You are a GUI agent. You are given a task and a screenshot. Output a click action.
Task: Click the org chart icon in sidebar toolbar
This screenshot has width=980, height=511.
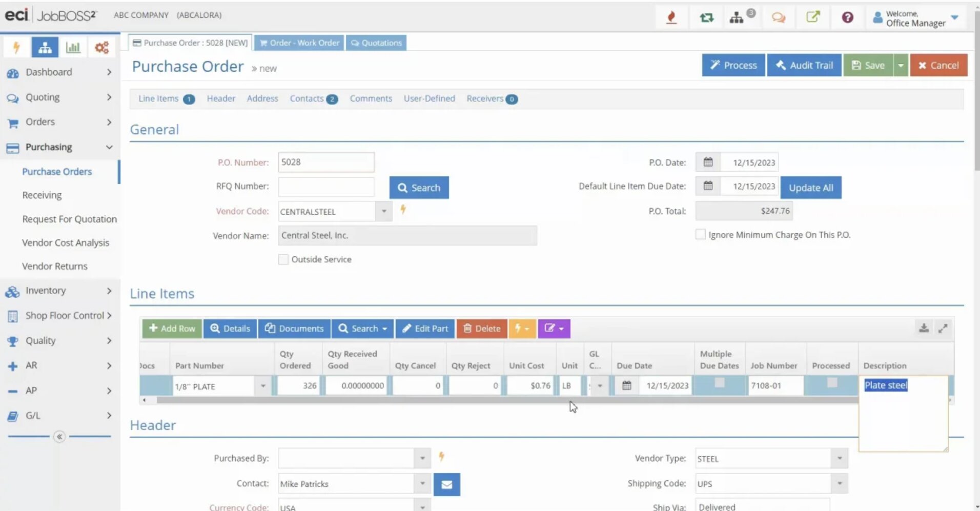click(x=45, y=48)
